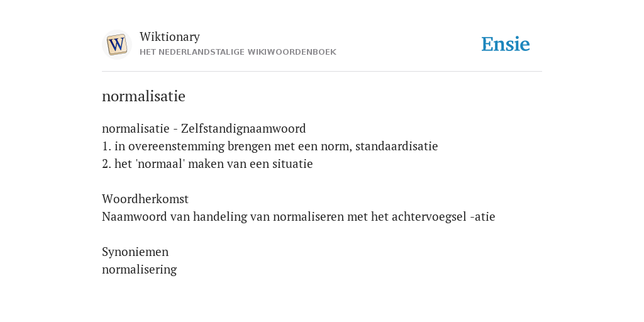Click the 'Synoniemen' section label
Screen dimensions: 644x322
(135, 252)
